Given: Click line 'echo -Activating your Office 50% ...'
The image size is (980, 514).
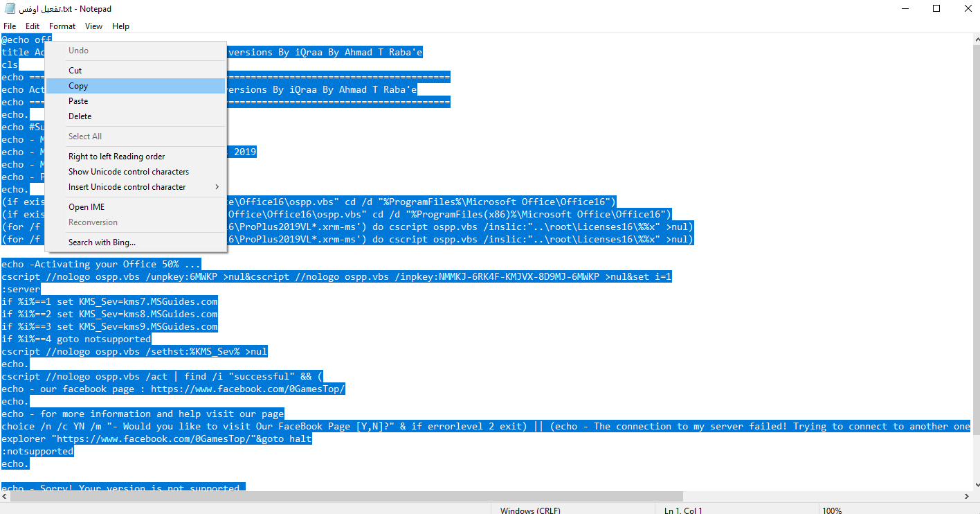Looking at the screenshot, I should (101, 265).
